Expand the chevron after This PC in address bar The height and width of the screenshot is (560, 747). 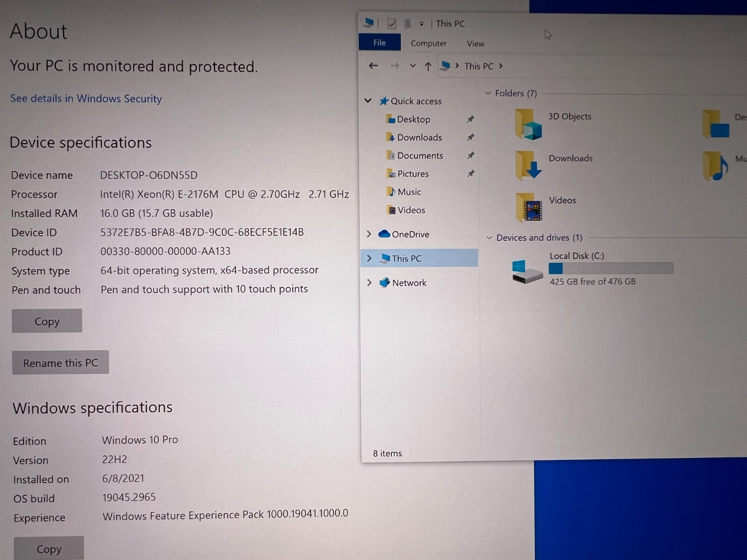pos(501,66)
